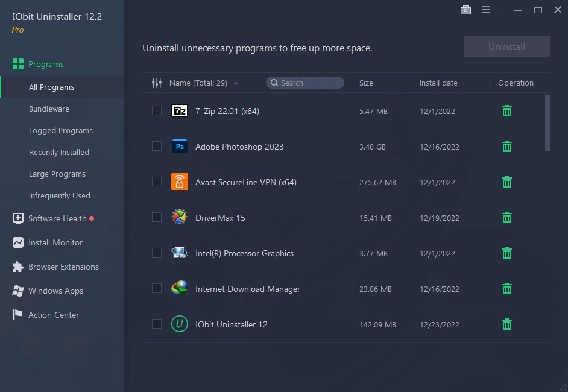Click the IObit Uninstaller green U icon
This screenshot has width=568, height=392.
[179, 324]
